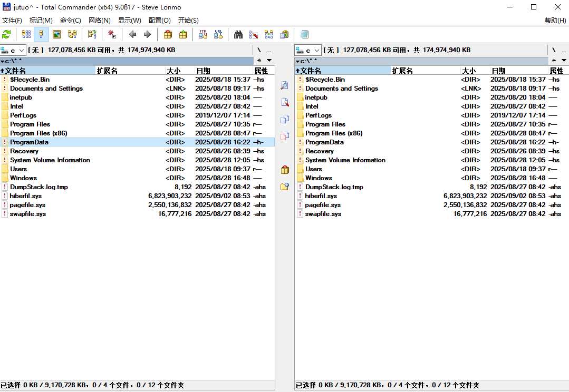Sort right panel by 日期 column header
This screenshot has height=392, width=569.
click(x=519, y=71)
